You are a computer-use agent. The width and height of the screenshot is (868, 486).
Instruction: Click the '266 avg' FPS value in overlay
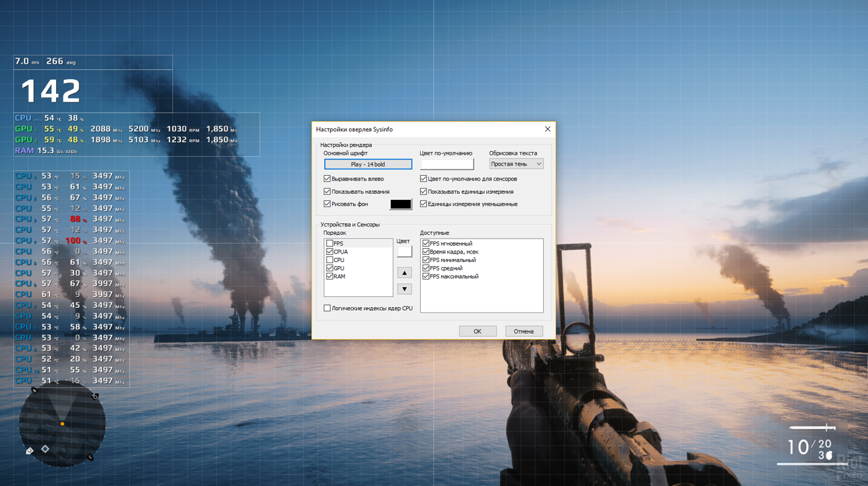(x=61, y=61)
